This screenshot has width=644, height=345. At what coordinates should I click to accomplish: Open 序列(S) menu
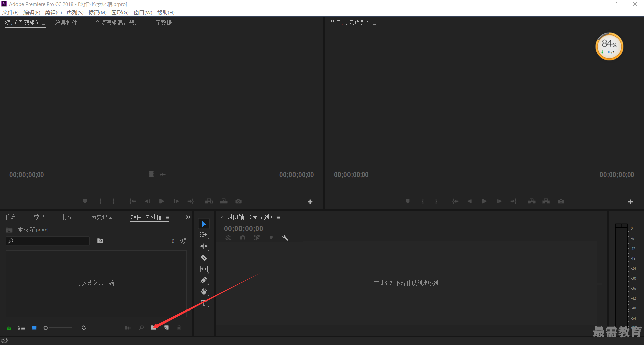tap(75, 12)
